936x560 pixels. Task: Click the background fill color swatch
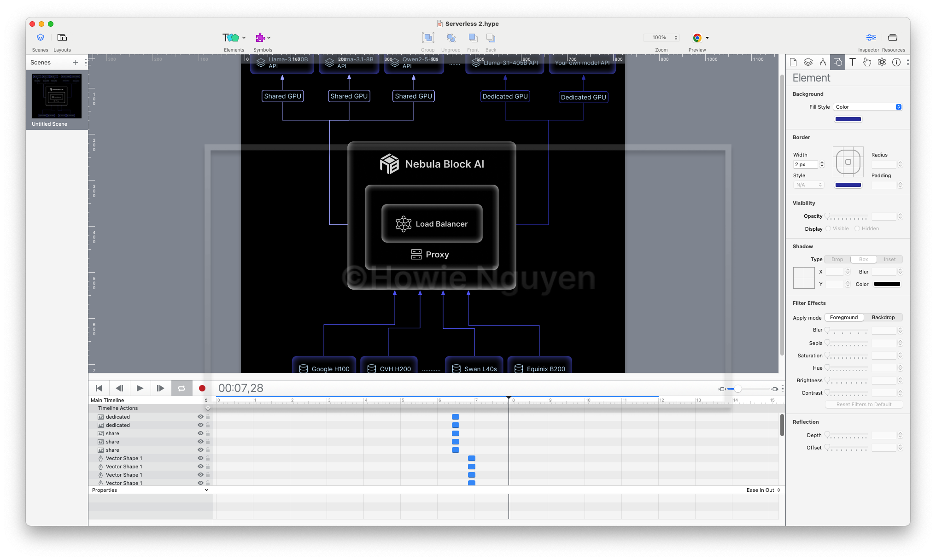(848, 119)
